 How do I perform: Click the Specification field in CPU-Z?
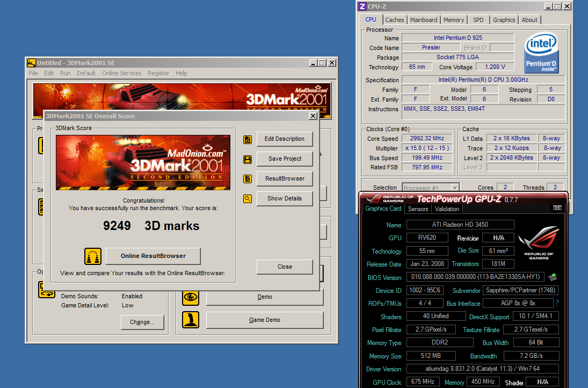(x=483, y=80)
